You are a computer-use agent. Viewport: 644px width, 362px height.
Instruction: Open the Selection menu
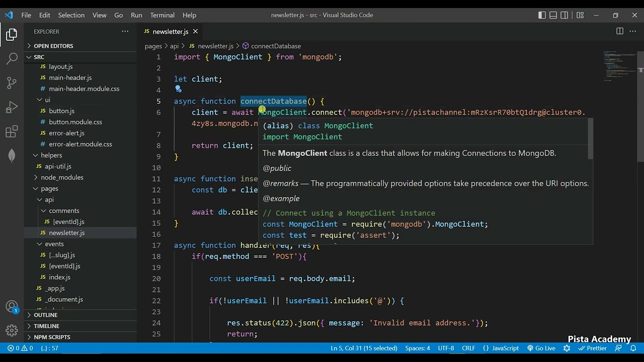[x=71, y=15]
